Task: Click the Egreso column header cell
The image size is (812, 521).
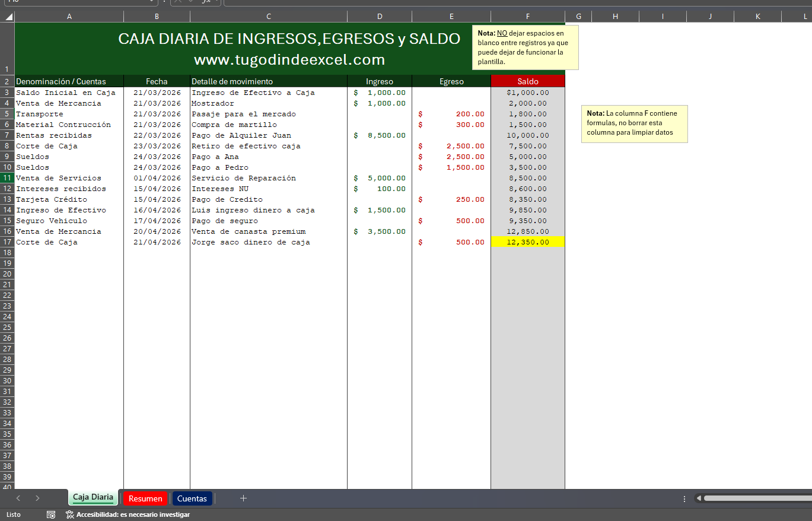Action: [x=451, y=81]
